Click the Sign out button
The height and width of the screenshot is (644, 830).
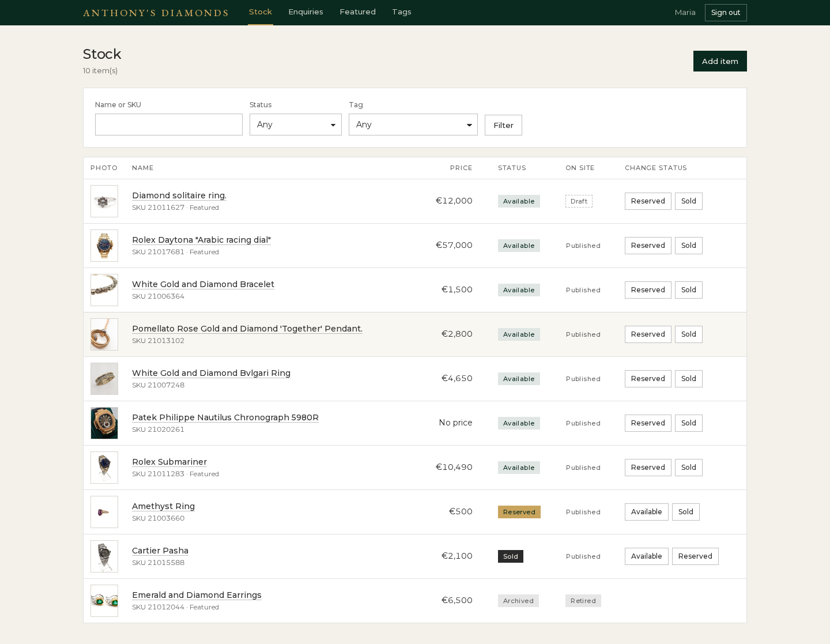(726, 13)
